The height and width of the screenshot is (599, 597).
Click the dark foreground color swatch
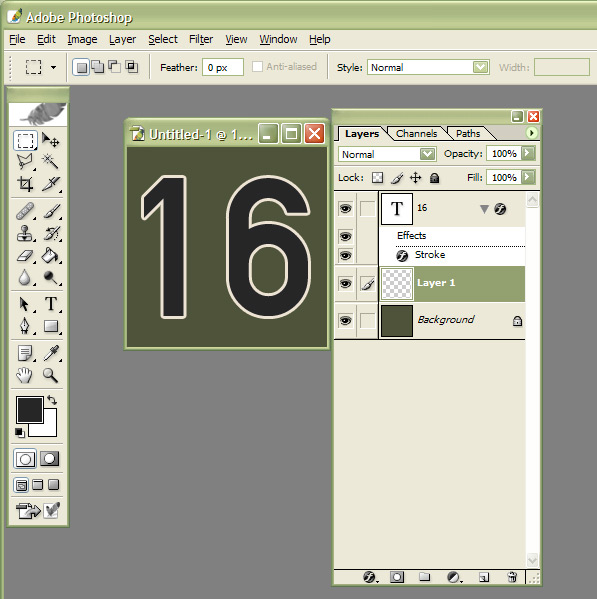(29, 410)
